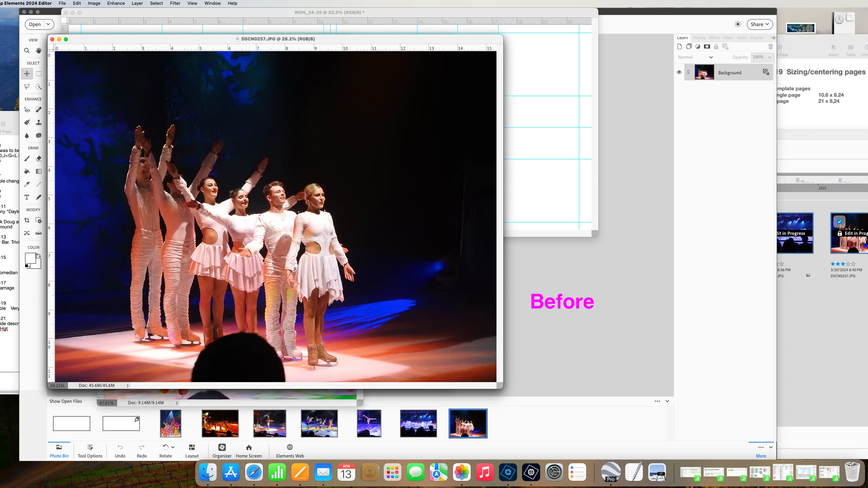This screenshot has width=868, height=488.
Task: Pick the Crop tool
Action: [27, 221]
